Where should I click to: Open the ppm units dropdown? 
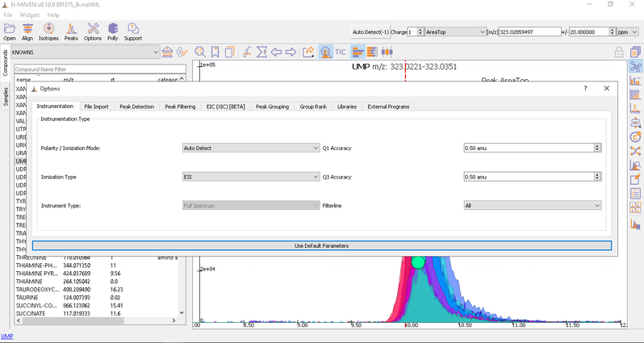click(x=628, y=31)
